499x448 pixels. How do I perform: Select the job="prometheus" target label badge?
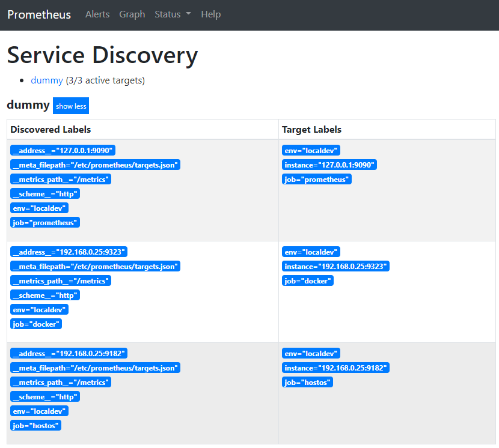pos(317,179)
